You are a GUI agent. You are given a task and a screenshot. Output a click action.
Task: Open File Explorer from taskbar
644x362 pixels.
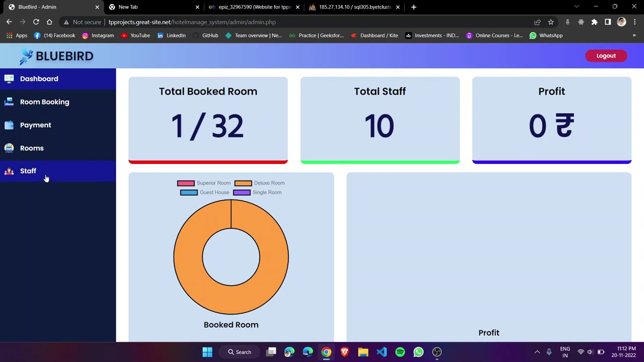click(363, 352)
